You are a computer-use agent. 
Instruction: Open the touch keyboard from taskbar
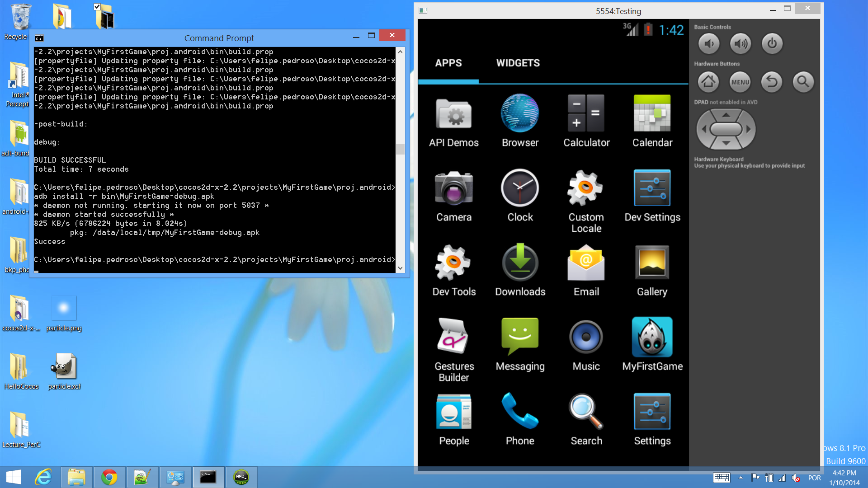click(x=722, y=478)
